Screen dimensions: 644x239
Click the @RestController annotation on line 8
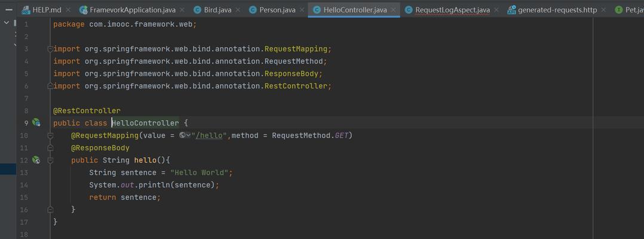pyautogui.click(x=87, y=111)
